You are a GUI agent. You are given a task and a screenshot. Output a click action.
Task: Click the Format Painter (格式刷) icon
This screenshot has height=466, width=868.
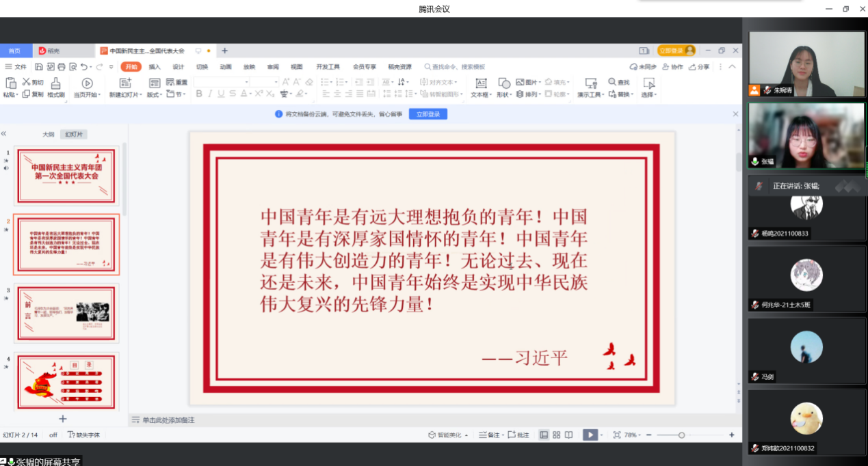[x=55, y=83]
